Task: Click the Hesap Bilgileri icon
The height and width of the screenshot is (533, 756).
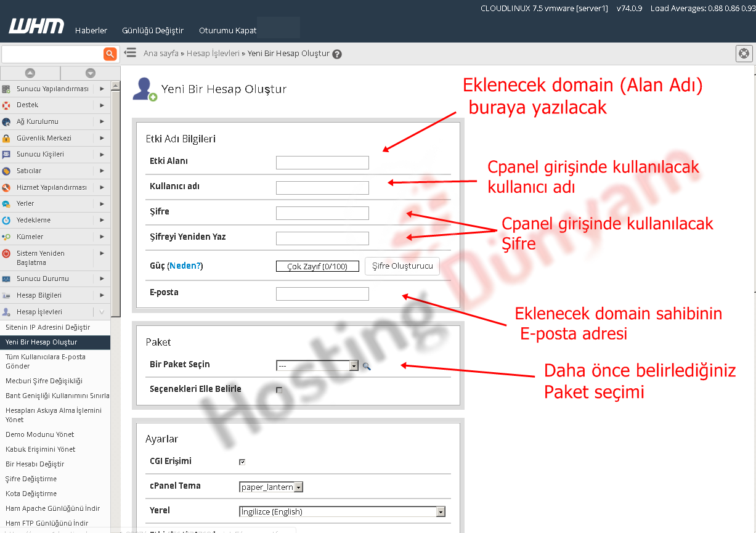Action: [x=6, y=296]
